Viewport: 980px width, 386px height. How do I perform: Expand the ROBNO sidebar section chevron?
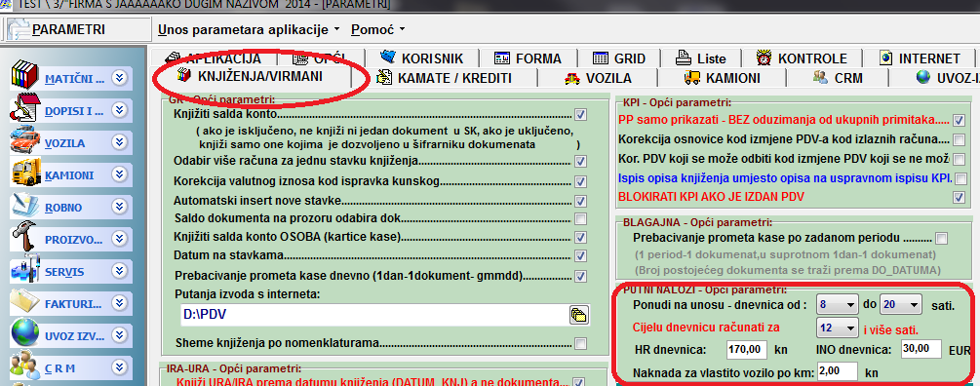(x=119, y=207)
